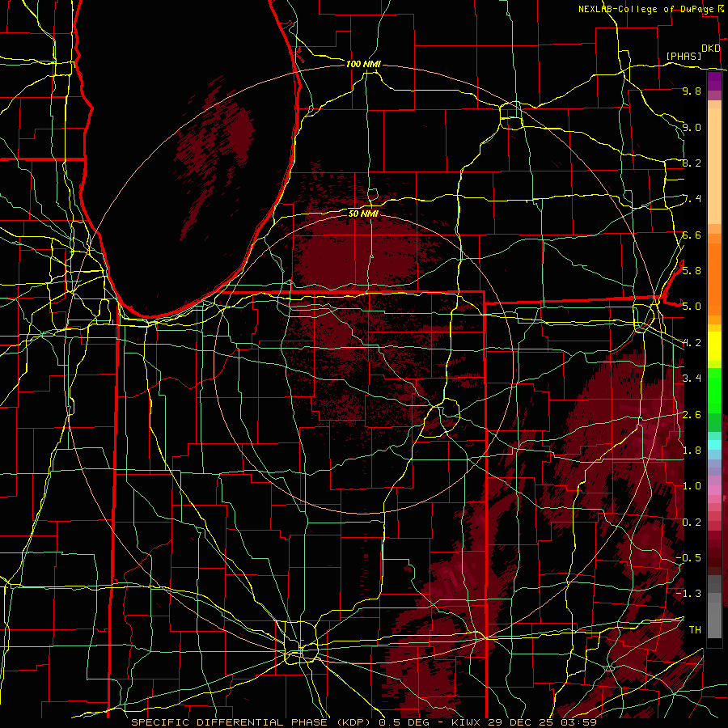The height and width of the screenshot is (728, 728).
Task: Click the DKD label above color scale
Action: click(711, 49)
